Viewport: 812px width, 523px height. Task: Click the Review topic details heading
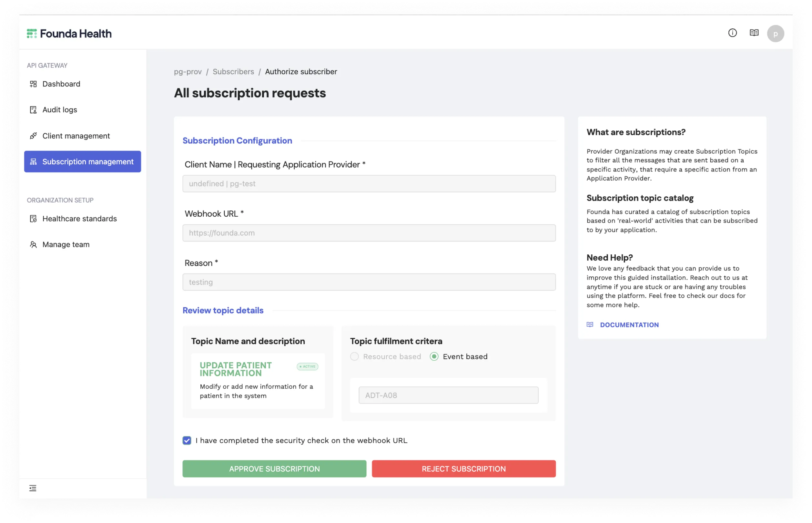click(223, 310)
